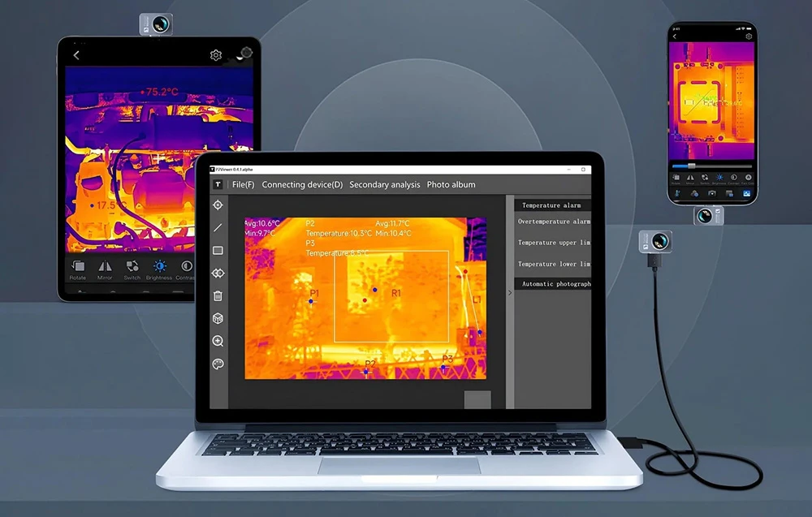Select the line measurement tool on laptop
The width and height of the screenshot is (812, 517).
click(218, 228)
